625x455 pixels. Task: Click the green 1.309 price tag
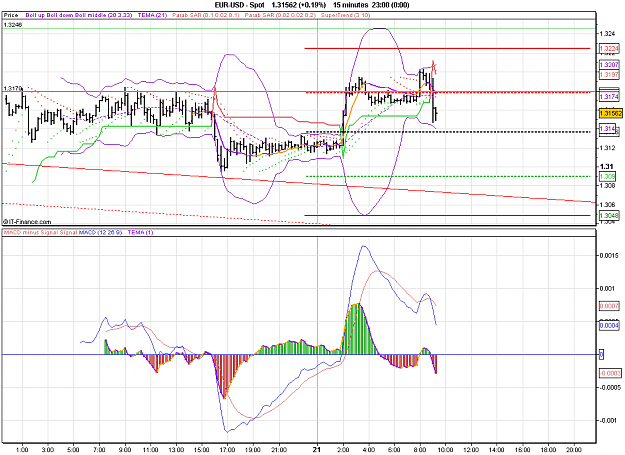click(607, 177)
